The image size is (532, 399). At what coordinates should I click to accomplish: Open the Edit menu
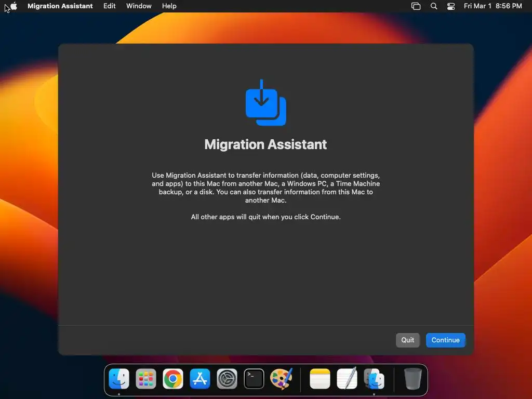(109, 6)
